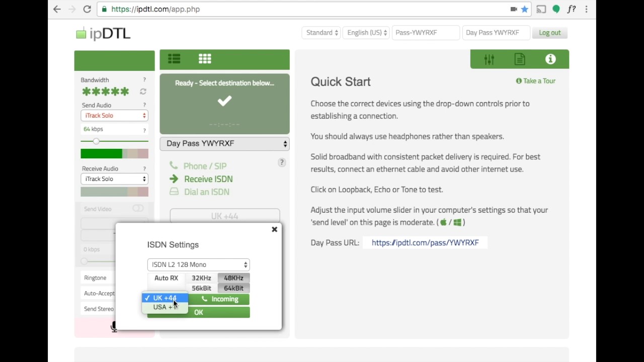644x362 pixels.
Task: Click the ipDTL logo
Action: coord(103,34)
